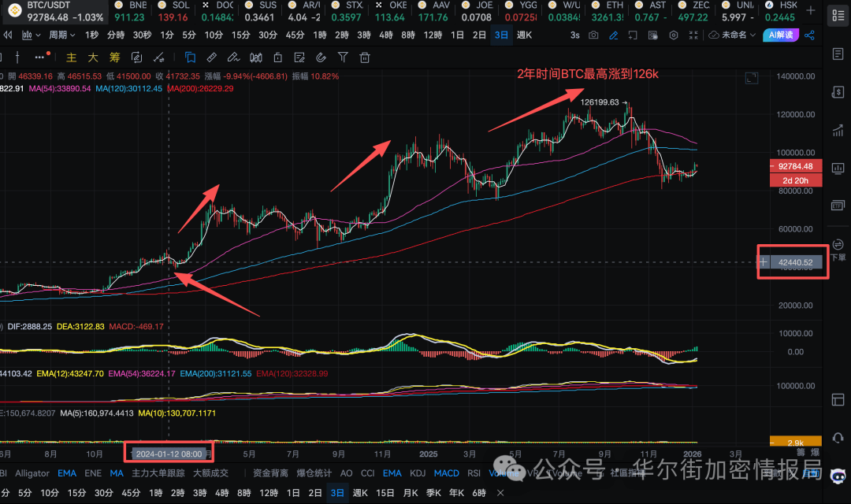Toggle the 主 indicator button

[x=71, y=57]
